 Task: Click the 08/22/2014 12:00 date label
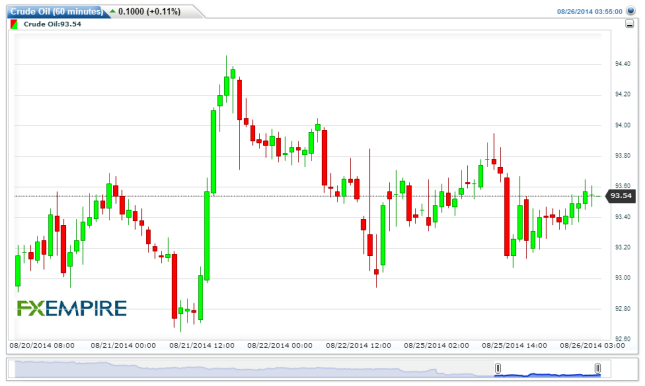tap(358, 346)
